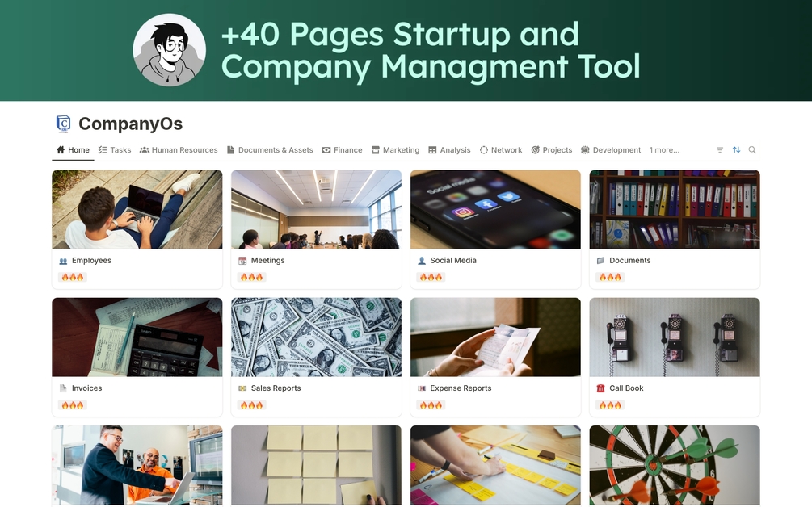Open the Social Media card title
Screen dimensions: 812x507
pyautogui.click(x=453, y=261)
